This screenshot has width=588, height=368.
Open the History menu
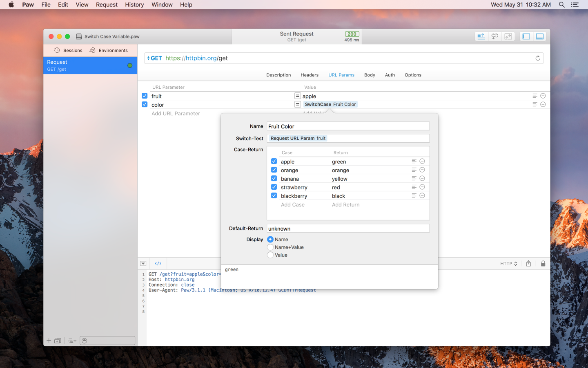pyautogui.click(x=134, y=4)
